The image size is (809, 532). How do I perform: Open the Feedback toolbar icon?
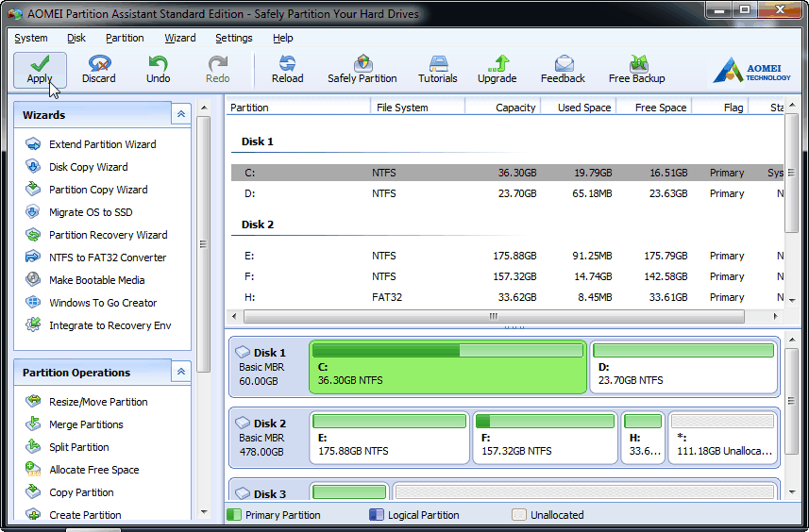point(563,70)
